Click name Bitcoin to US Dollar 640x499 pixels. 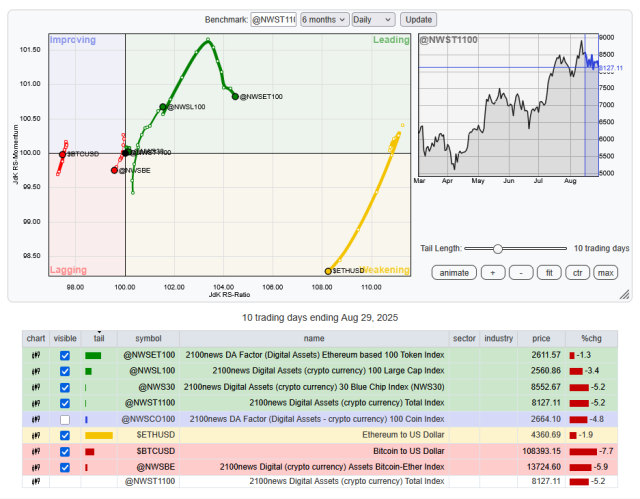(x=409, y=451)
